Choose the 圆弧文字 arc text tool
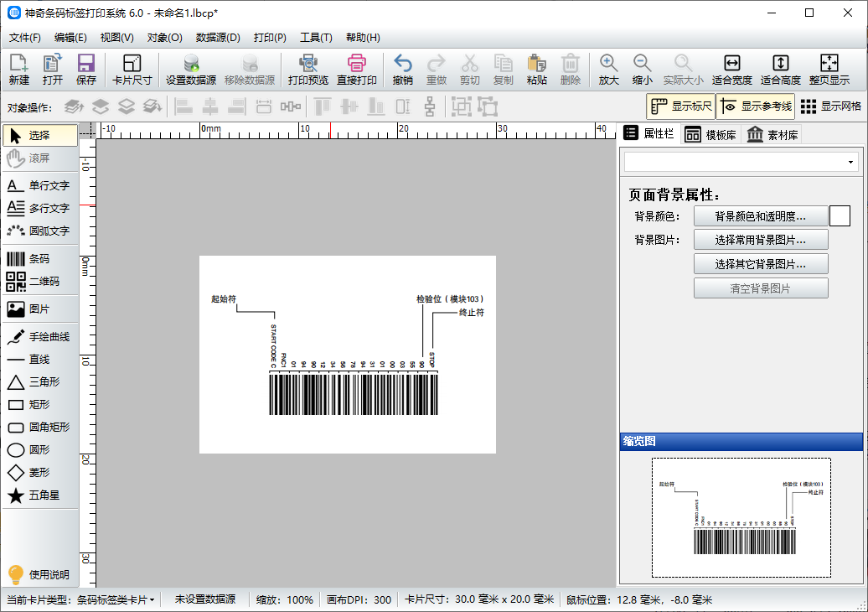Viewport: 868px width, 612px height. click(x=40, y=231)
